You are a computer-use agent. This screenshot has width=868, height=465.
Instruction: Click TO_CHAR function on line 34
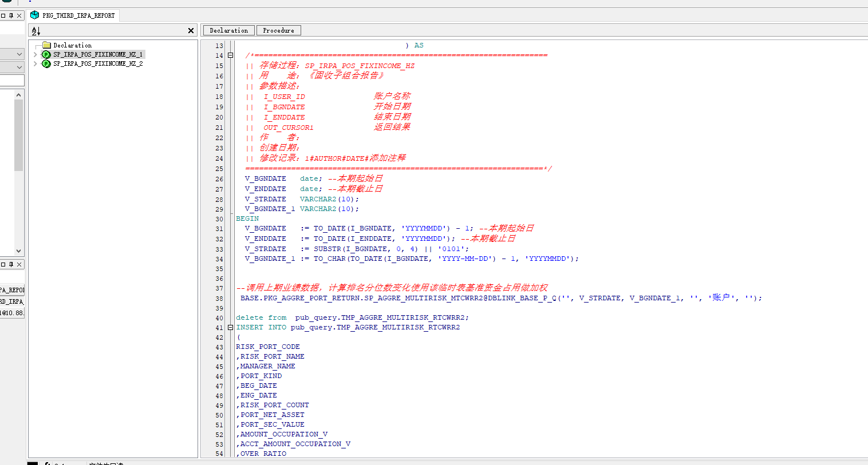coord(330,259)
